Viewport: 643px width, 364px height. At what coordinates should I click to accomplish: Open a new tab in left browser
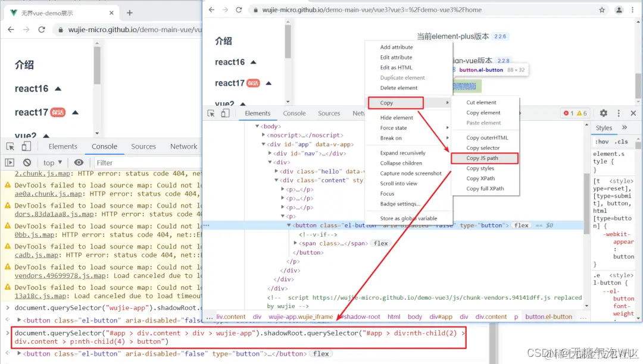(x=130, y=12)
